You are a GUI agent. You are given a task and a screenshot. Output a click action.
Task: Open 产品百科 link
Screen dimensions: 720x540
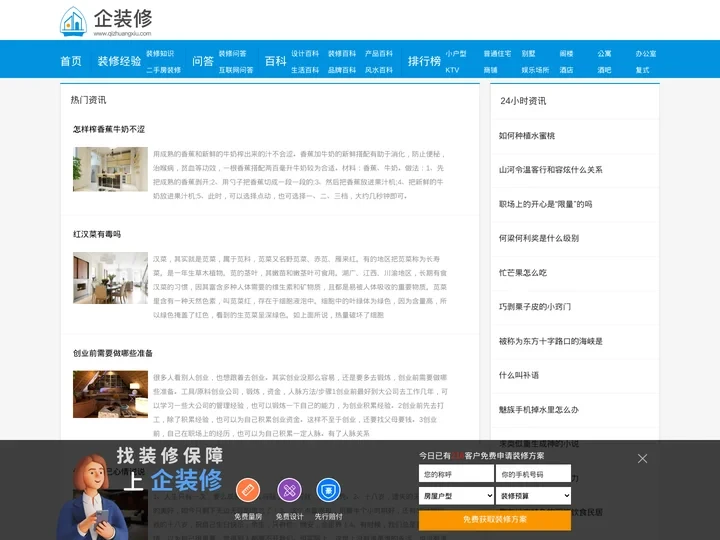[379, 53]
